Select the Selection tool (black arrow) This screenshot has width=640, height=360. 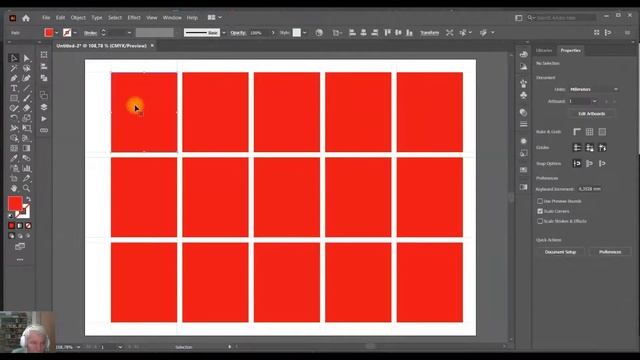14,58
